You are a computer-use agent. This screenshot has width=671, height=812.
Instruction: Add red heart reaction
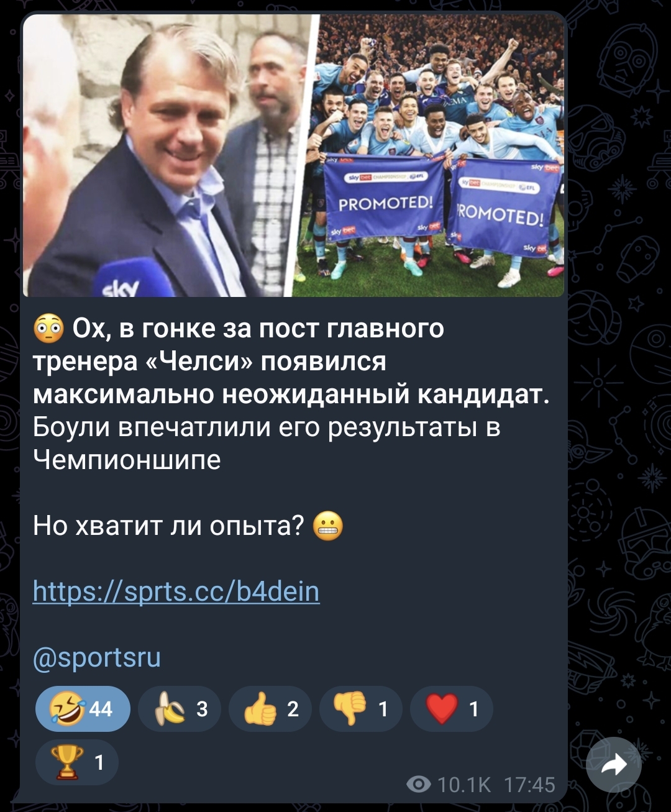pyautogui.click(x=452, y=709)
